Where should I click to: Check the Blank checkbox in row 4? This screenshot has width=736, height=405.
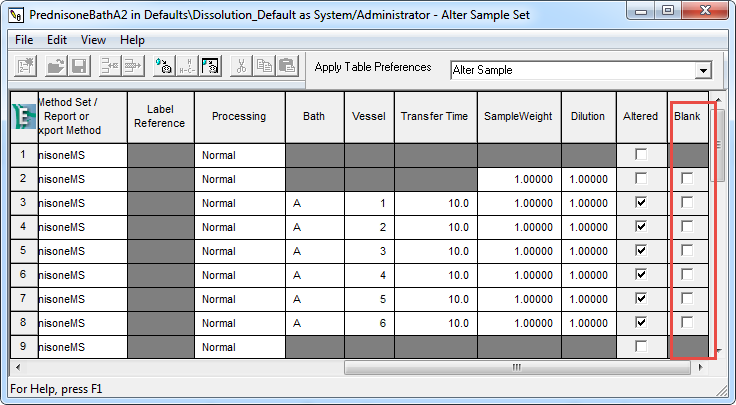pyautogui.click(x=687, y=226)
